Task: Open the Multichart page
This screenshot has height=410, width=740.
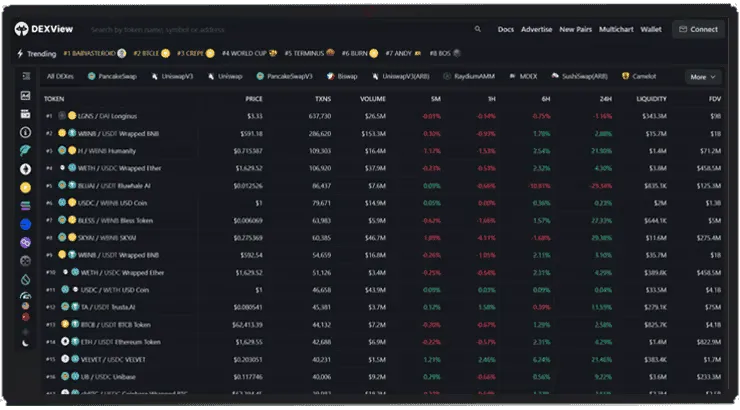Action: click(616, 29)
